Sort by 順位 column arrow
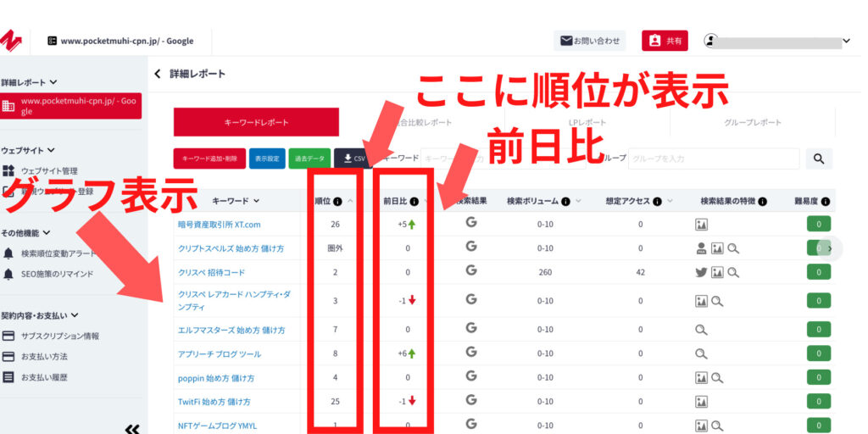 (350, 201)
